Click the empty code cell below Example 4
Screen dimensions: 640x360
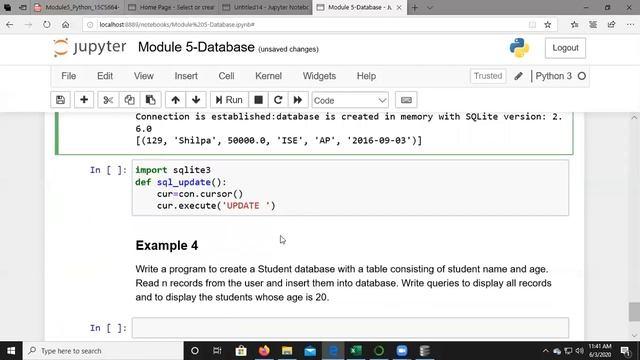(350, 328)
